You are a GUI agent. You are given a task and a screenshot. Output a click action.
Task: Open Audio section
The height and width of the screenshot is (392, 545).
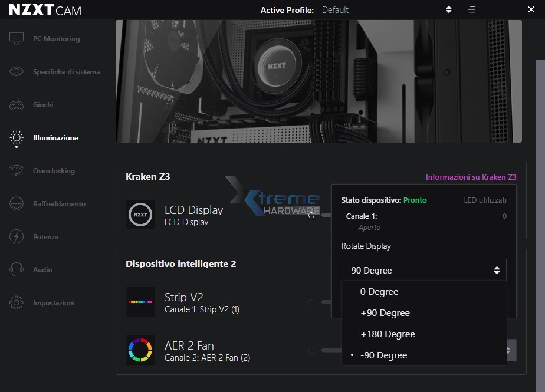point(42,270)
